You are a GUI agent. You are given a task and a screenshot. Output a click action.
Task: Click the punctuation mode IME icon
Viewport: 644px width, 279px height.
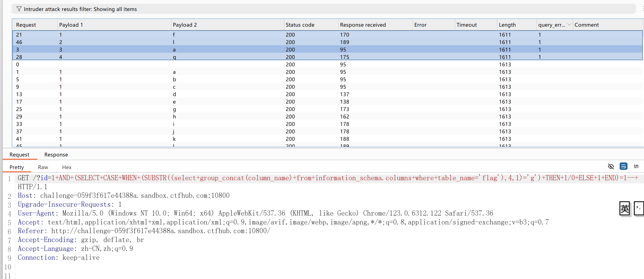[639, 208]
